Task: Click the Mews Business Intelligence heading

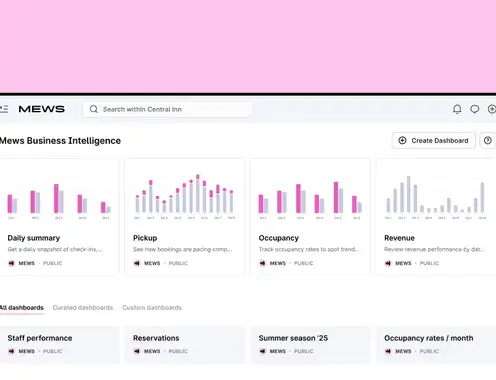Action: coord(60,141)
